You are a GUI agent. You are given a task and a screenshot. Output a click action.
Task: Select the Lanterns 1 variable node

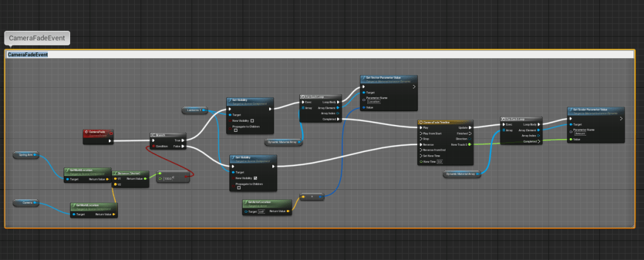(x=196, y=110)
